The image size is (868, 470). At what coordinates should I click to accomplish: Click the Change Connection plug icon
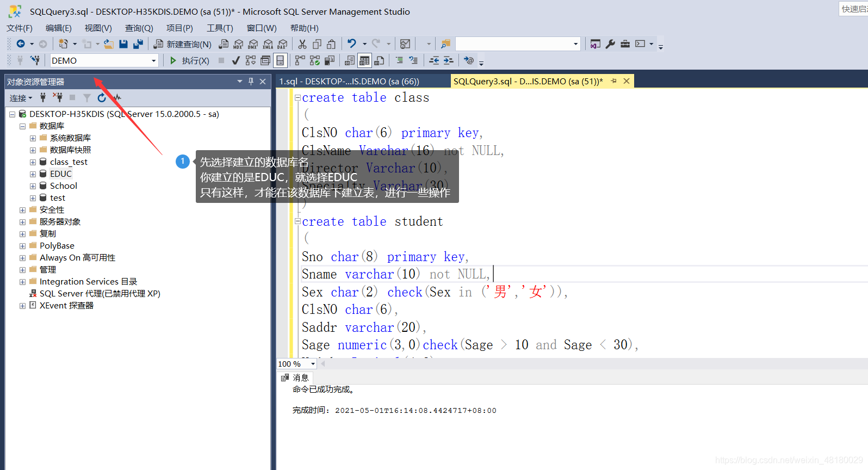tap(35, 60)
